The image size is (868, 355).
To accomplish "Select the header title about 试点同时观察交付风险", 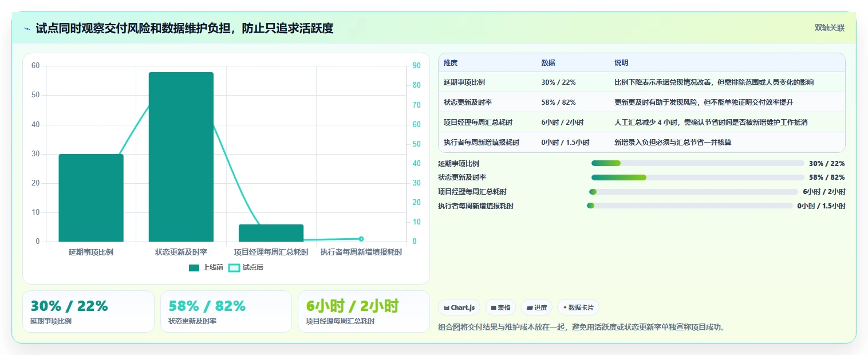I will pyautogui.click(x=184, y=28).
